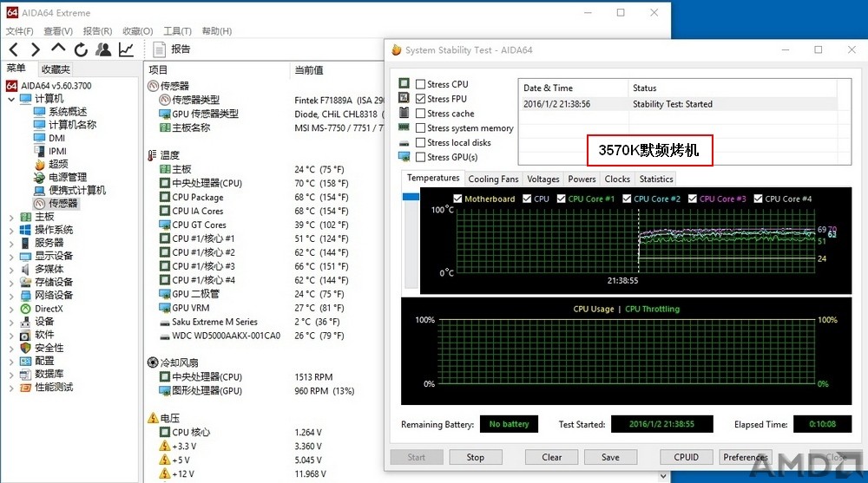Screen dimensions: 868x483
Task: Click the Save button
Action: tap(610, 457)
